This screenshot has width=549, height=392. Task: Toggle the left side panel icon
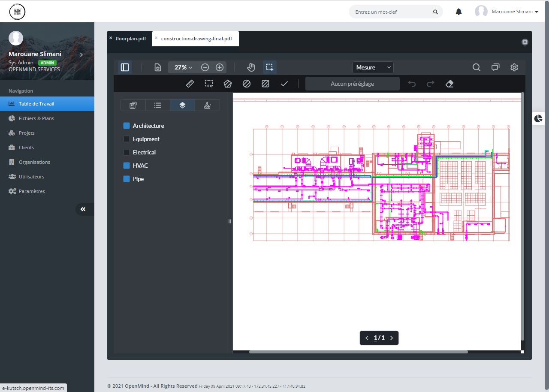pos(125,67)
